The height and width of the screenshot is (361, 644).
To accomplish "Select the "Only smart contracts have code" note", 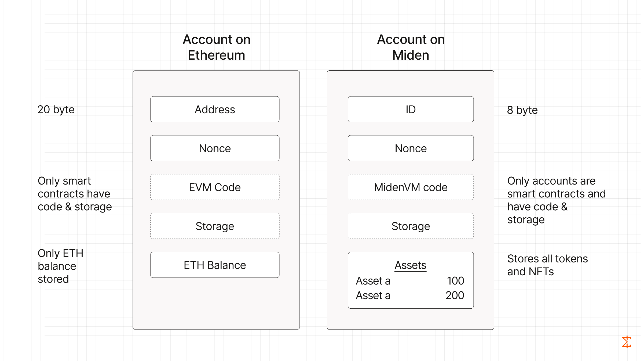I will coord(75,194).
